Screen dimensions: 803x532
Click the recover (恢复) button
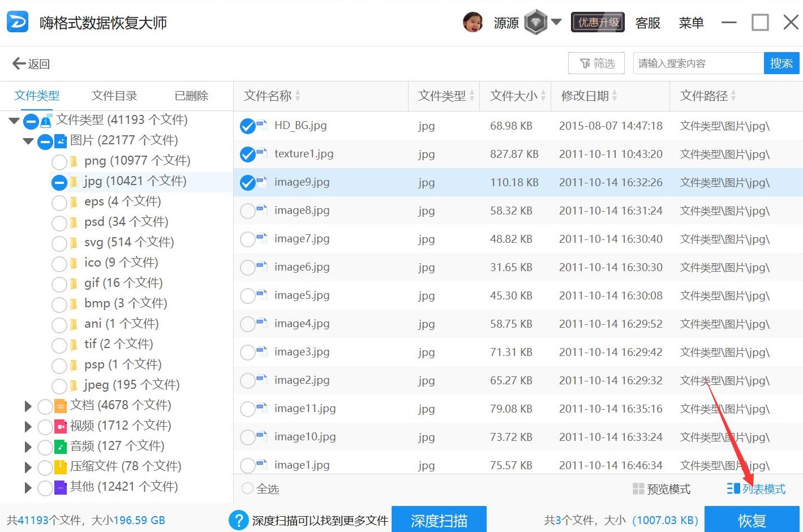point(752,520)
